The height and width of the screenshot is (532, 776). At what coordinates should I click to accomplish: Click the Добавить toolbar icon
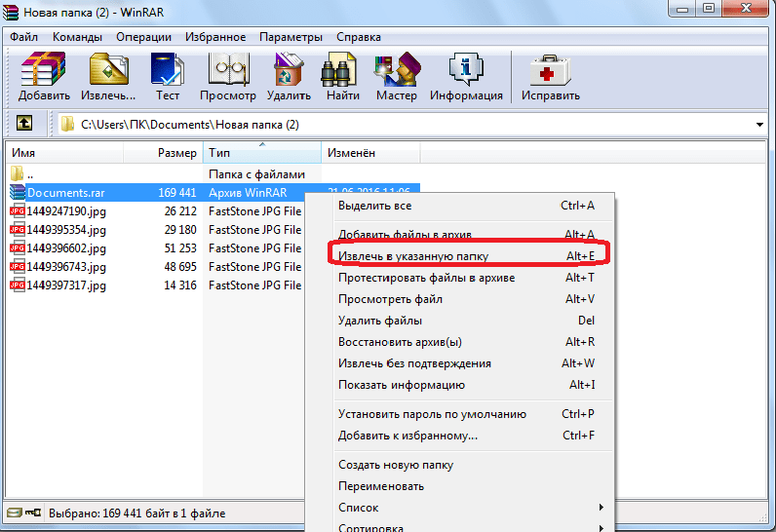[x=44, y=69]
